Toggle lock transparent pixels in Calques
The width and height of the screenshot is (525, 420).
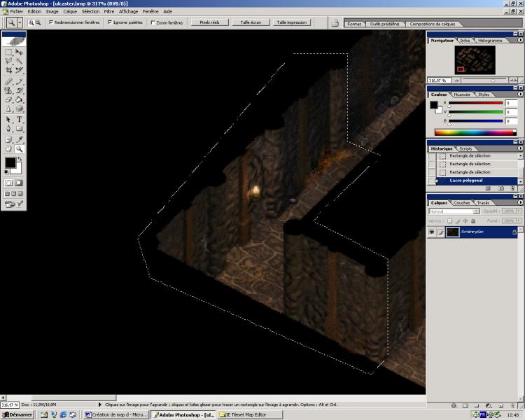click(x=450, y=221)
